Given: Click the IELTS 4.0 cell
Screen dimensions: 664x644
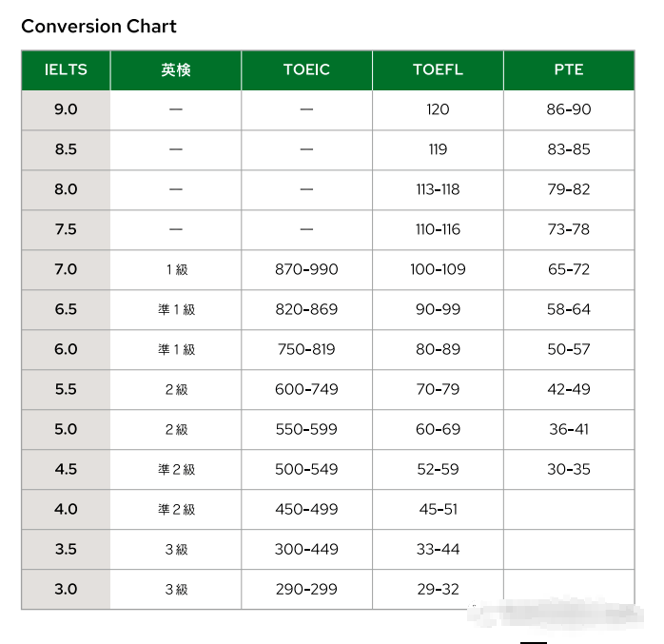Looking at the screenshot, I should pyautogui.click(x=66, y=509).
